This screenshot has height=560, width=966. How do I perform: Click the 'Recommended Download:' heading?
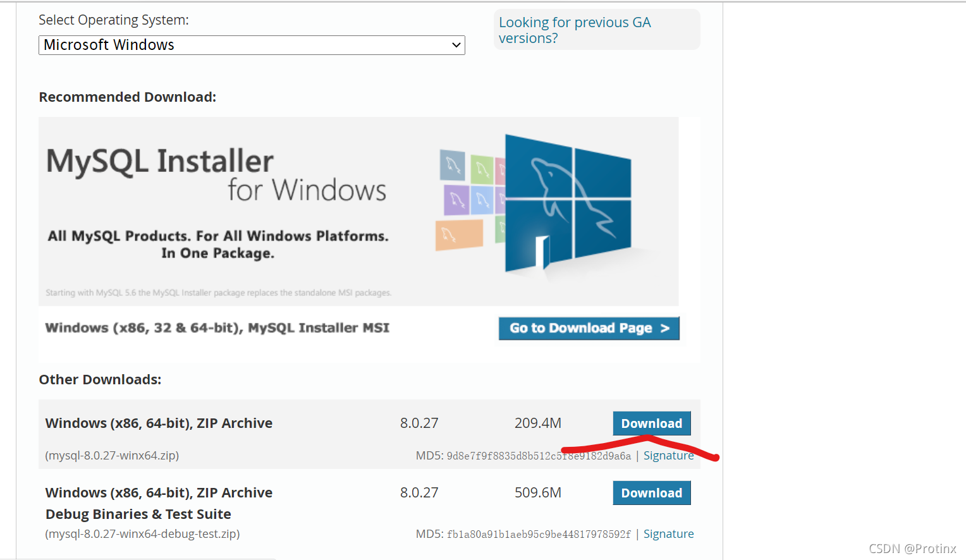coord(128,97)
